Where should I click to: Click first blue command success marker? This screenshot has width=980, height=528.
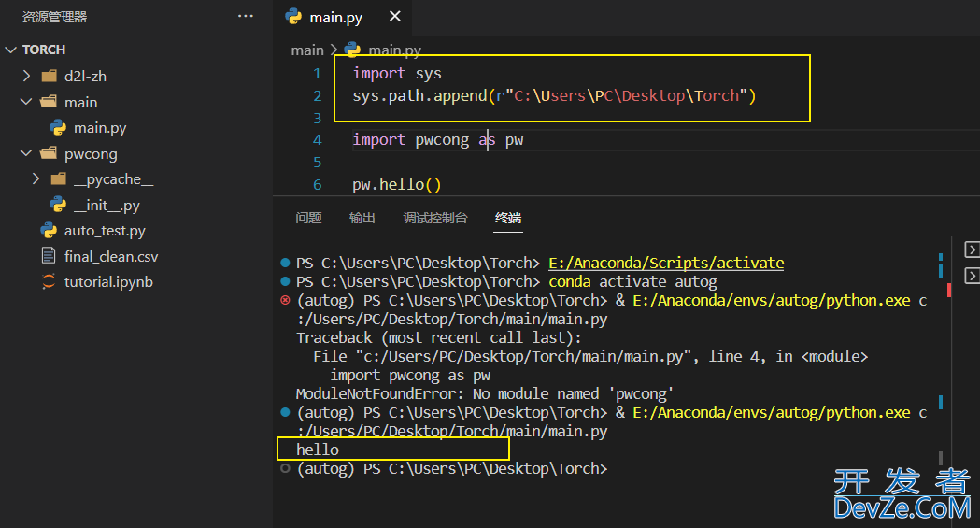tap(285, 263)
